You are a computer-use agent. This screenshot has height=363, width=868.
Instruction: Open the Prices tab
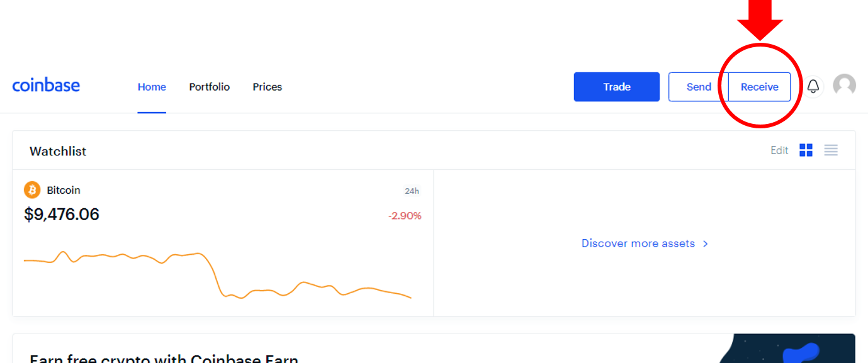click(268, 87)
